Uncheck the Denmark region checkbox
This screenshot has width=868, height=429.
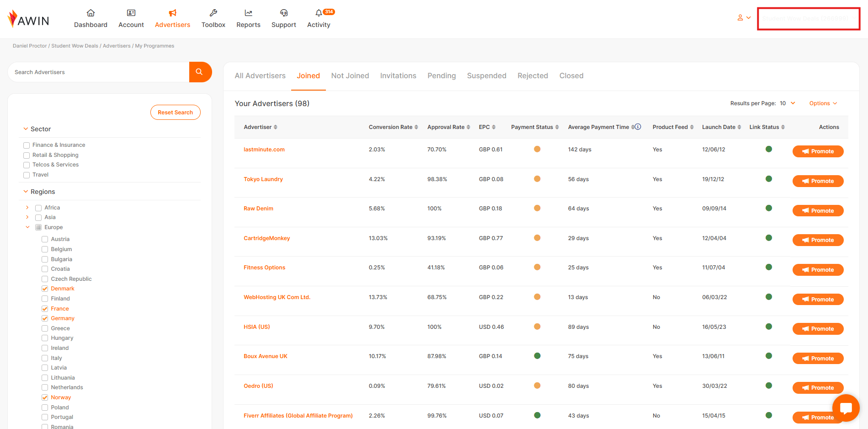pyautogui.click(x=45, y=289)
